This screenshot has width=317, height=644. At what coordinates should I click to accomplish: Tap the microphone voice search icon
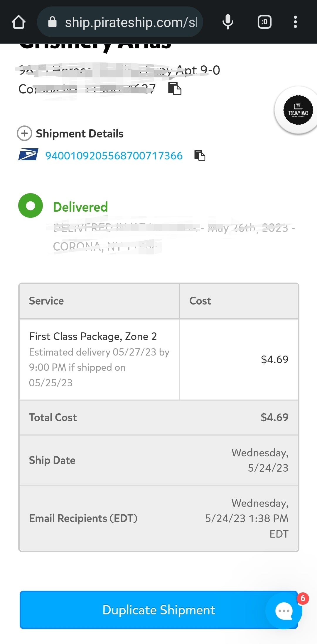click(228, 22)
